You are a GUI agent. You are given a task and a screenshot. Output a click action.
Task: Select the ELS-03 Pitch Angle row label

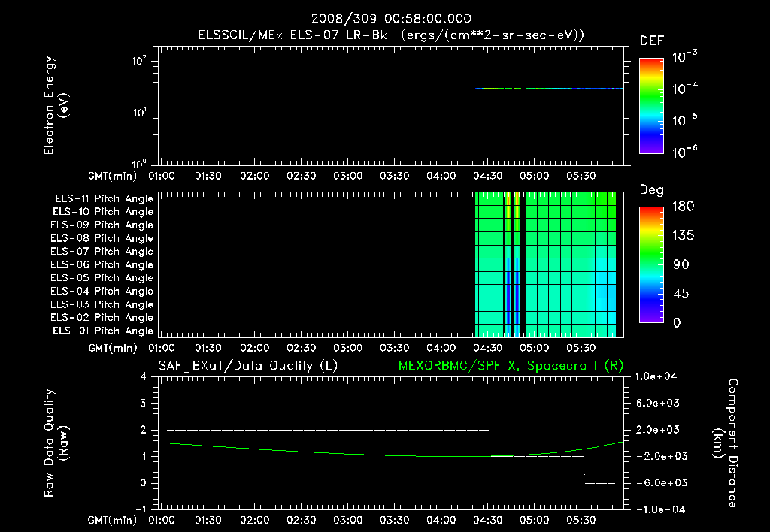[x=102, y=305]
